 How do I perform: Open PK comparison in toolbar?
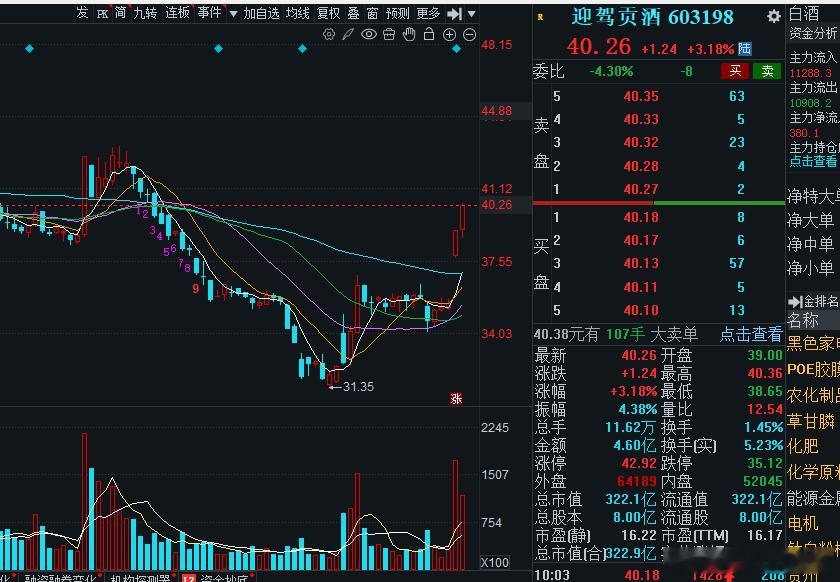click(102, 13)
